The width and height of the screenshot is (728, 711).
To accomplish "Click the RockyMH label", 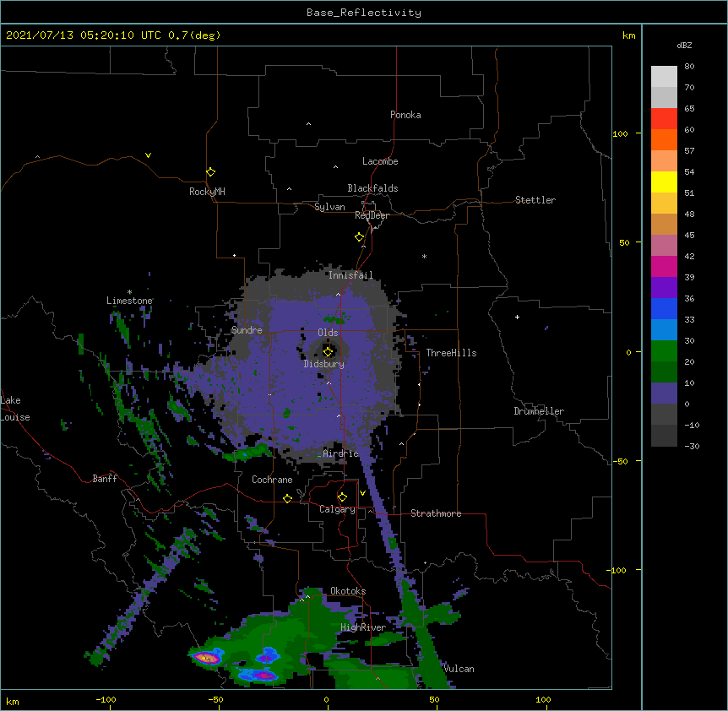I will [x=207, y=192].
